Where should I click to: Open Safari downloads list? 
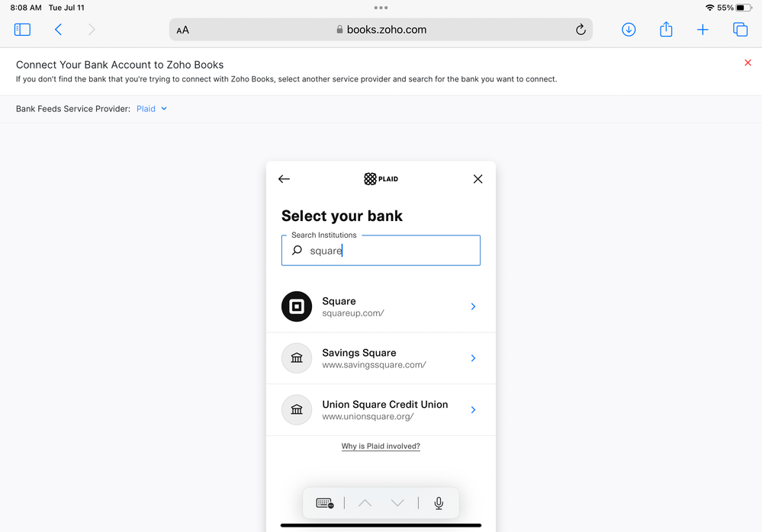629,30
